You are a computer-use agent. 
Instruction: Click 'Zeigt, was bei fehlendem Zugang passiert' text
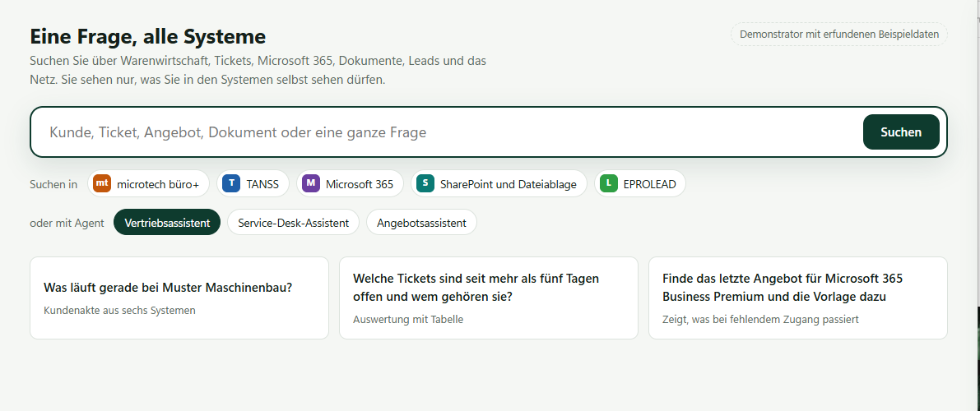(760, 319)
